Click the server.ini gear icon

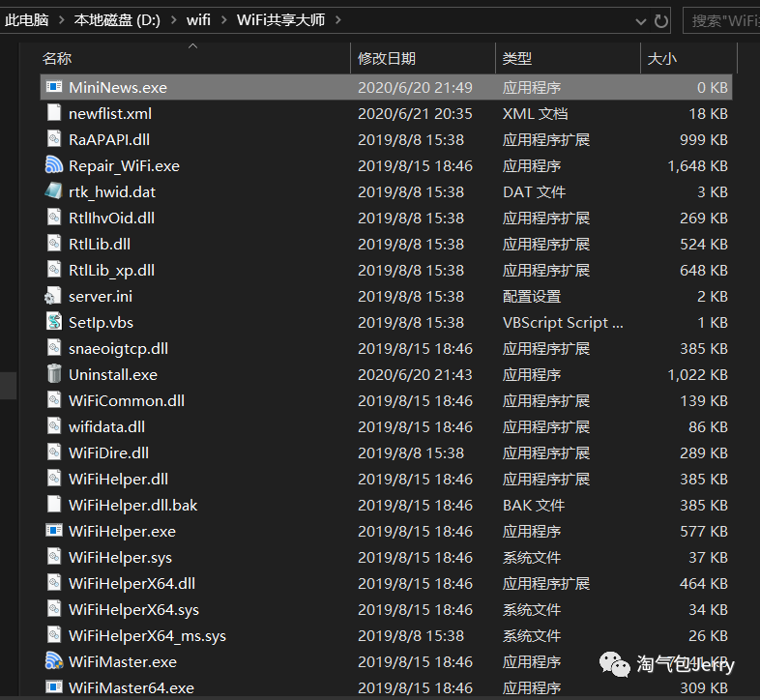(53, 296)
